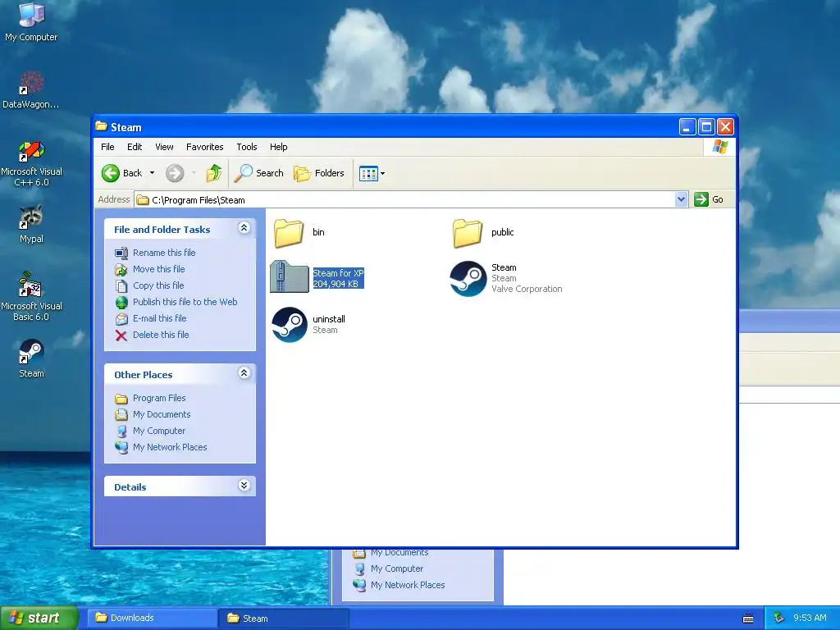Click the Go button
This screenshot has width=840, height=630.
[709, 199]
